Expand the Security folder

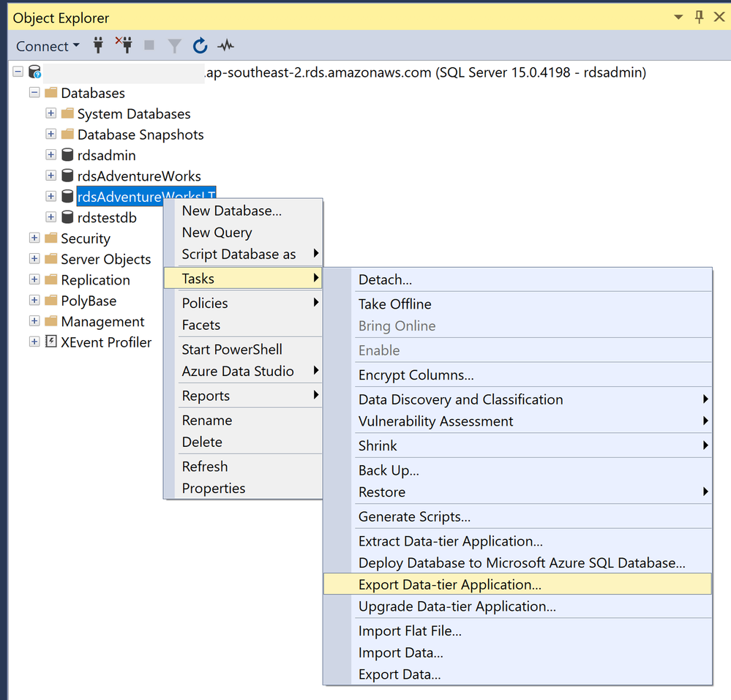(34, 238)
